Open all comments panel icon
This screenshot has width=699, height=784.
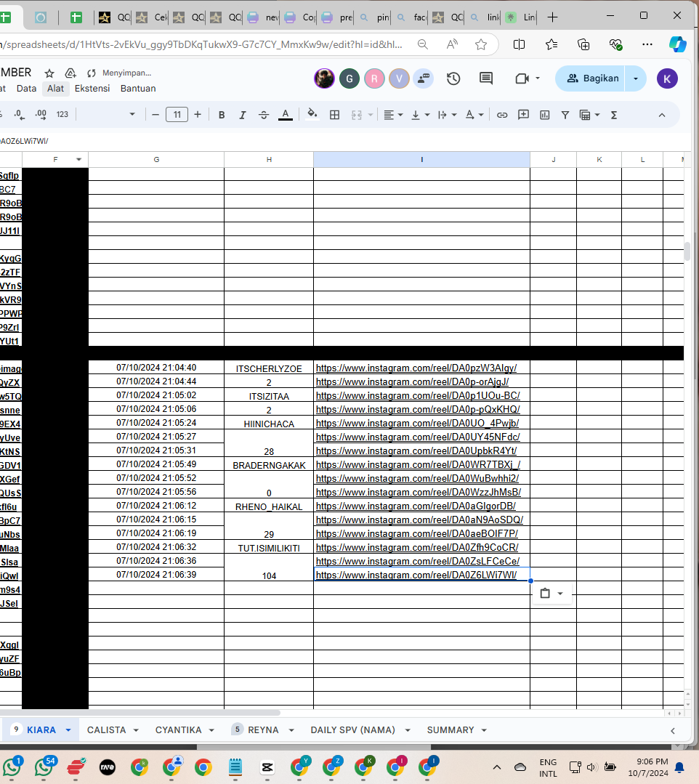click(486, 78)
